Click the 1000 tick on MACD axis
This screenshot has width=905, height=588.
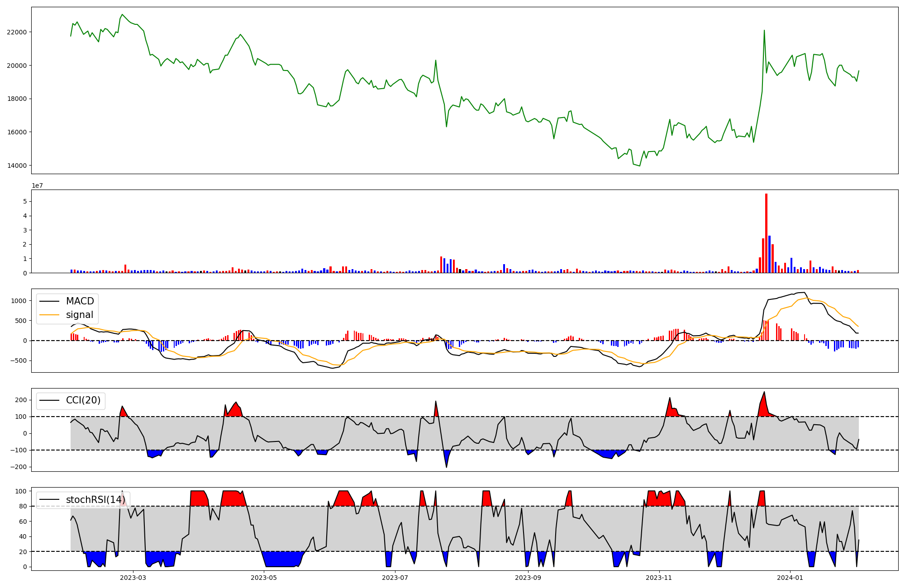coord(19,301)
